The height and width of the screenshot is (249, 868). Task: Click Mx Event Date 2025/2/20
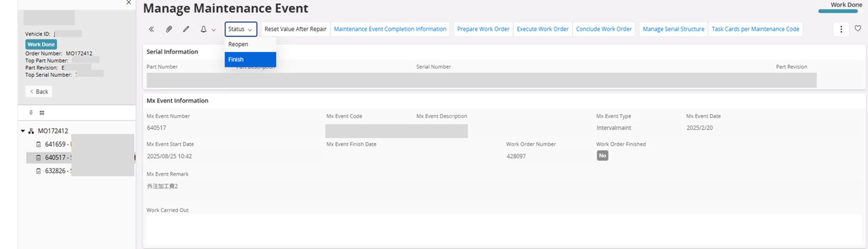(699, 128)
